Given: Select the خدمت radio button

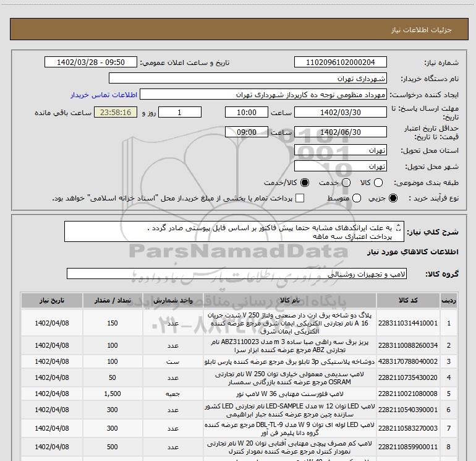Looking at the screenshot, I should (346, 183).
